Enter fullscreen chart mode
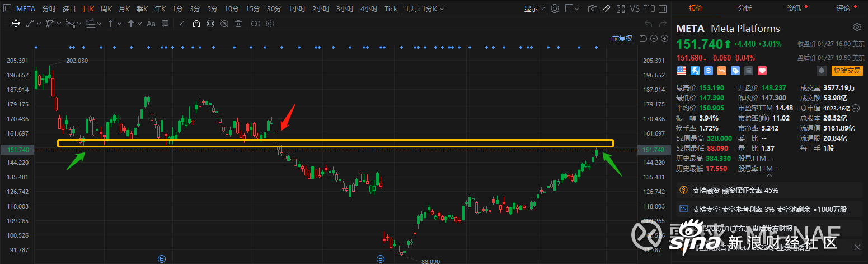The width and height of the screenshot is (868, 264). click(621, 8)
